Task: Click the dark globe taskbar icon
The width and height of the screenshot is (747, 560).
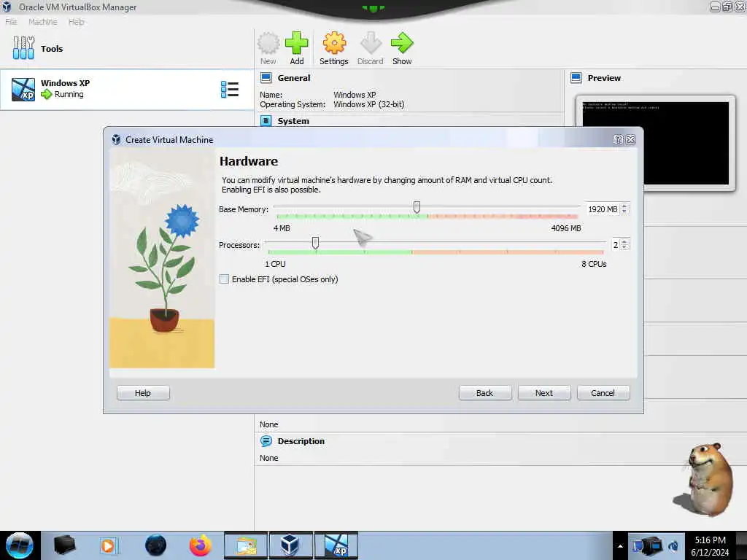Action: (155, 545)
